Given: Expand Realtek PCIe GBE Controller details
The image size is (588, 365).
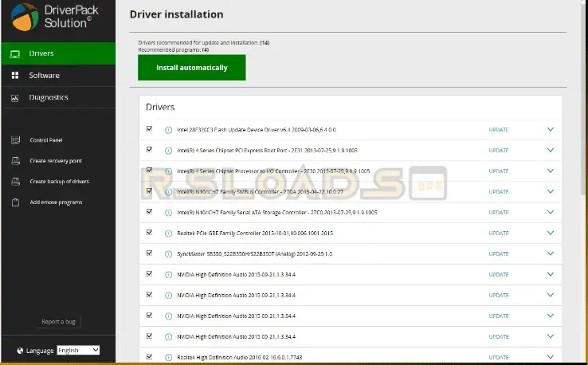Looking at the screenshot, I should coord(550,233).
